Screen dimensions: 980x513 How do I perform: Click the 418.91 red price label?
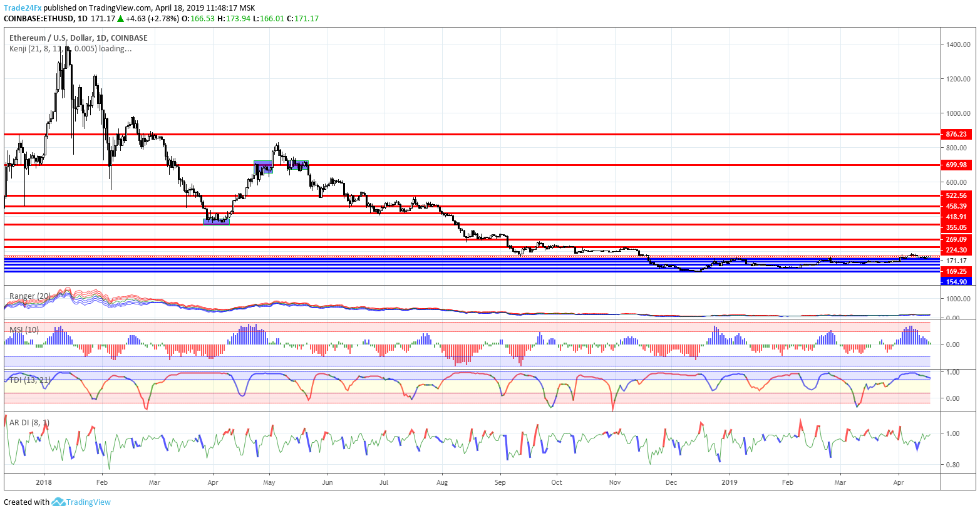pos(956,217)
